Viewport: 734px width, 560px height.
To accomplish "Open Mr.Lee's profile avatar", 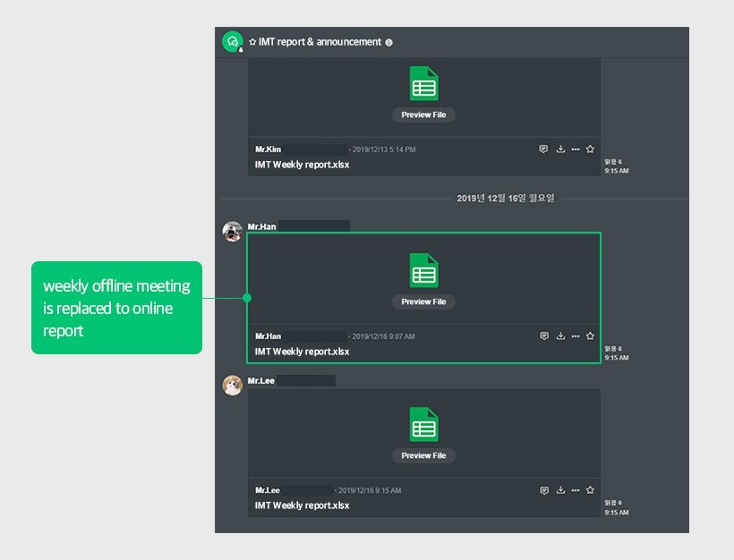I will coord(233,386).
